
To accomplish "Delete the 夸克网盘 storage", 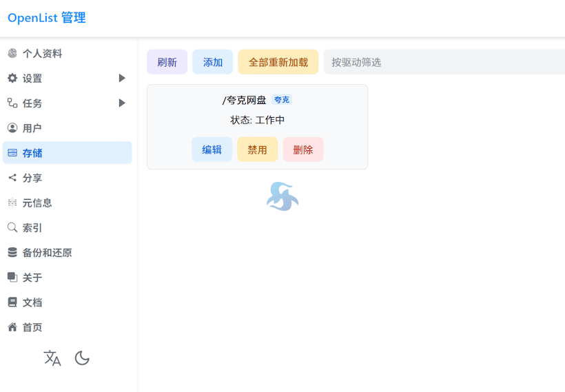I will [303, 149].
